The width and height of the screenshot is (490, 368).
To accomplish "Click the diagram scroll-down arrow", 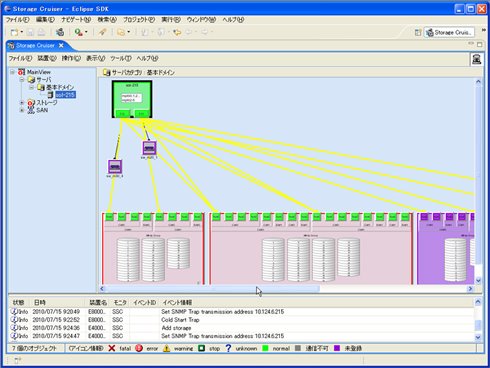I will tap(478, 280).
